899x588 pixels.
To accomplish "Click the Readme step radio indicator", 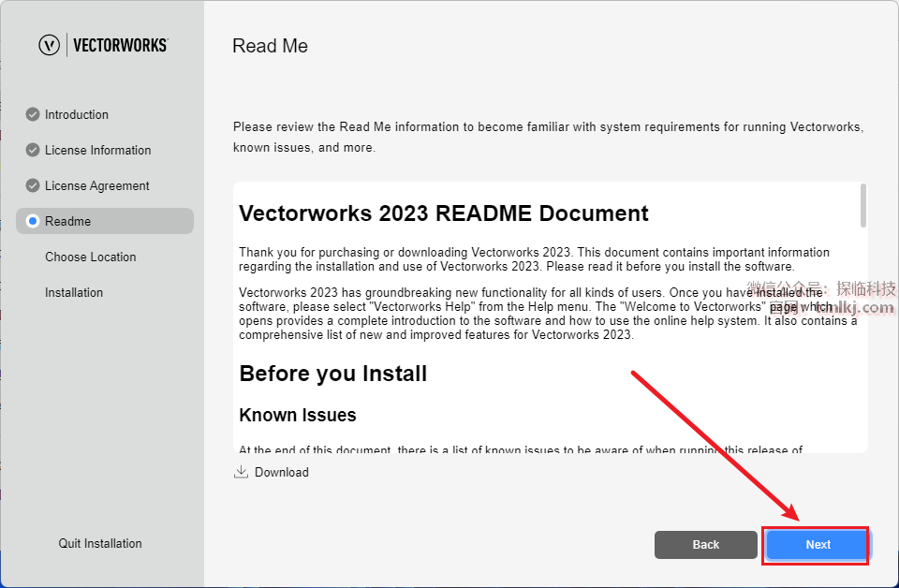I will 33,221.
